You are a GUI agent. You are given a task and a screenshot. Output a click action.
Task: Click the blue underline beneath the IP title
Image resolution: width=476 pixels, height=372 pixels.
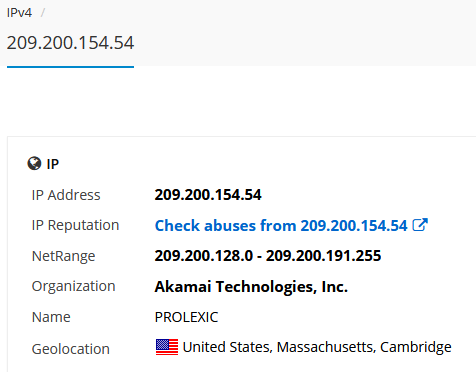tap(70, 67)
